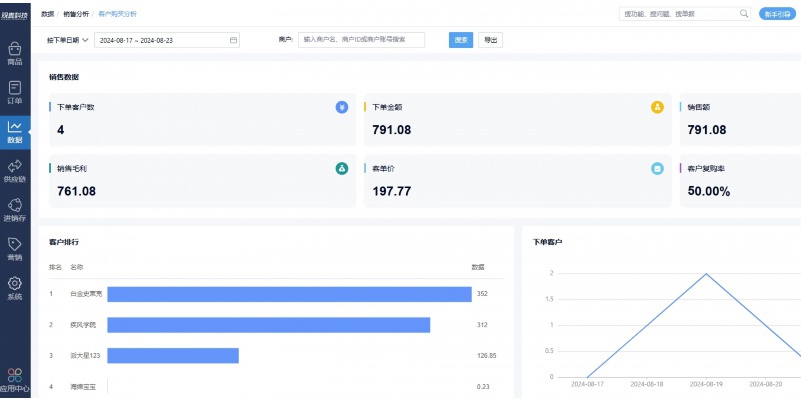Select the 数据 sidebar item
801x401 pixels.
(15, 132)
